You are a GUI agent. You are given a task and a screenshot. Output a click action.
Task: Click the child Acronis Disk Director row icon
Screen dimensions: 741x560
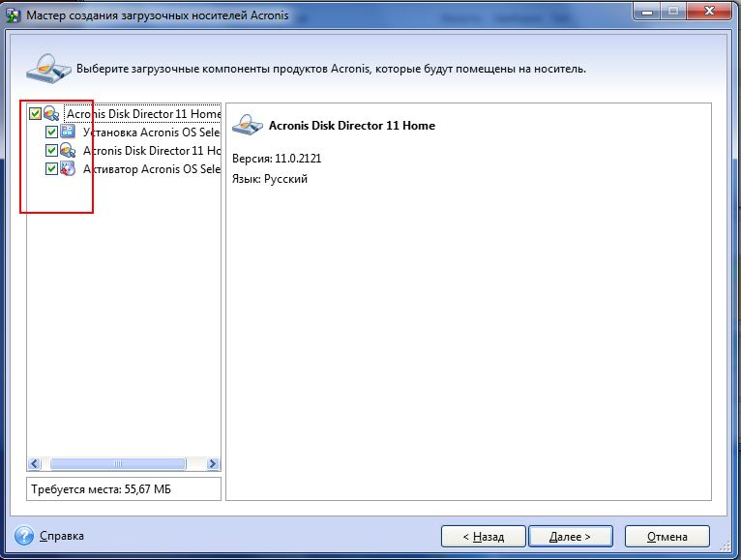(68, 150)
